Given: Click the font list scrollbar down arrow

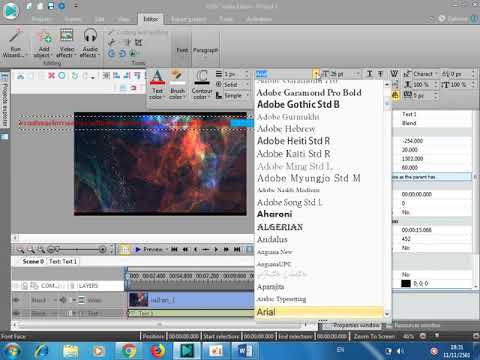Looking at the screenshot, I should click(387, 314).
